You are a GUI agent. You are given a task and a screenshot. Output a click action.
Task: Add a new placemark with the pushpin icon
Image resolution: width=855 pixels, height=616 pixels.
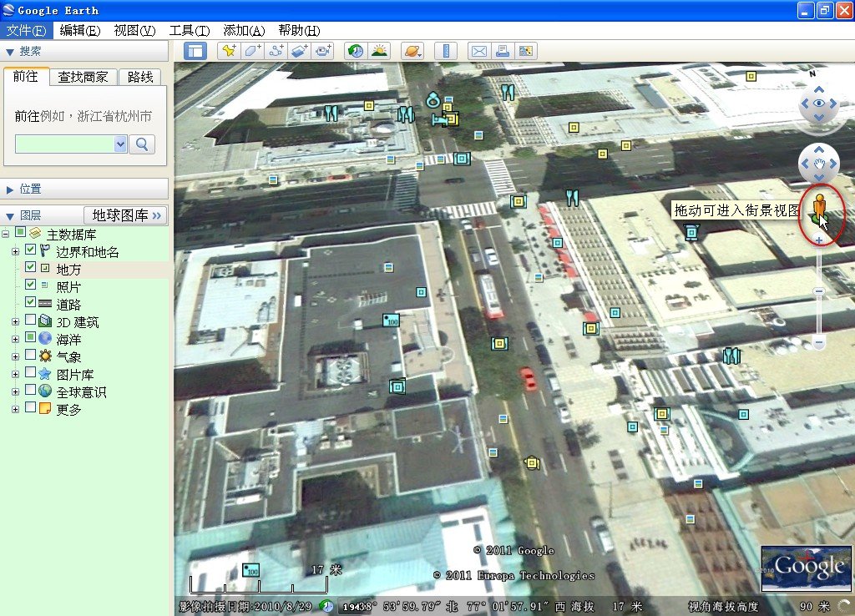pyautogui.click(x=229, y=51)
